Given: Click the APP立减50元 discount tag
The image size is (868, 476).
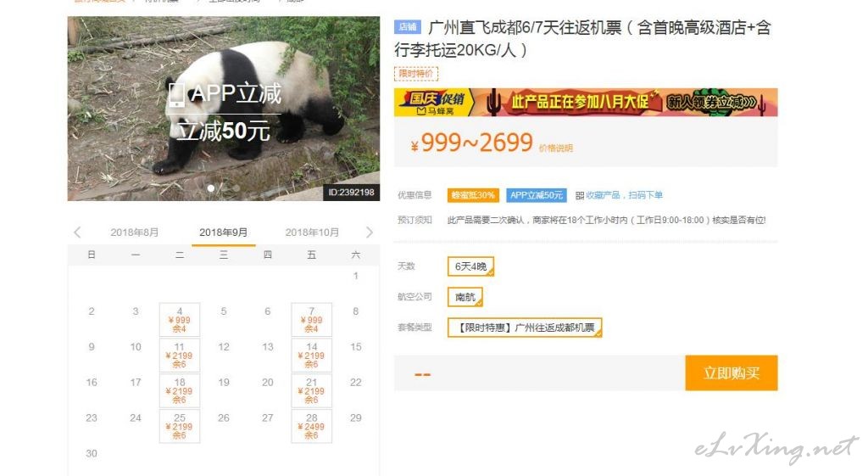Looking at the screenshot, I should point(536,195).
